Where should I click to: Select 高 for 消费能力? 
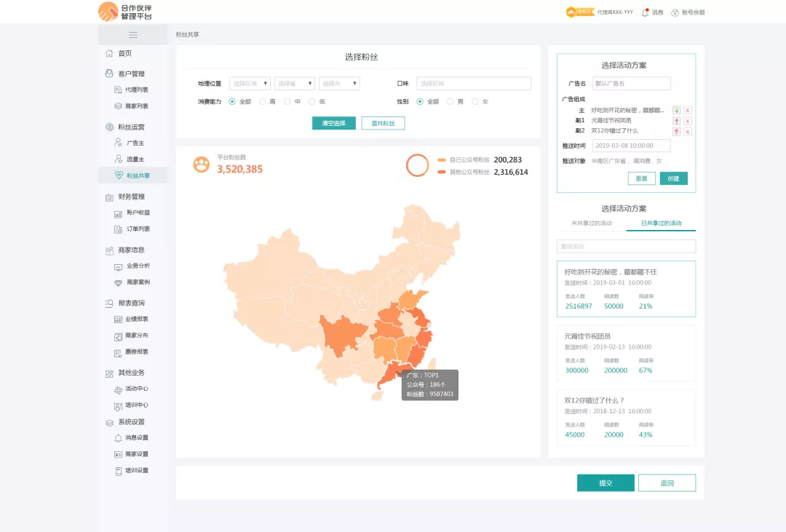(263, 102)
